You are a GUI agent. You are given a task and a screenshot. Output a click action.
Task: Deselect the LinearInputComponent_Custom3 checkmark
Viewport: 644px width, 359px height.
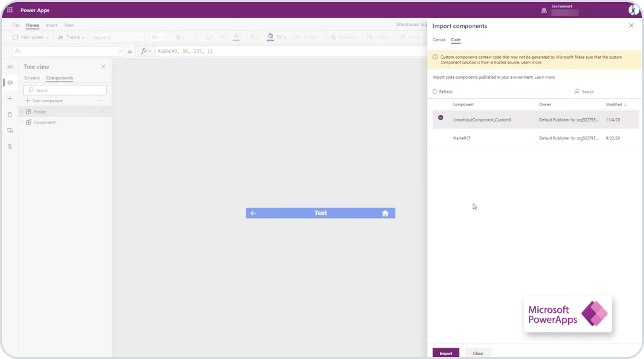pos(441,118)
